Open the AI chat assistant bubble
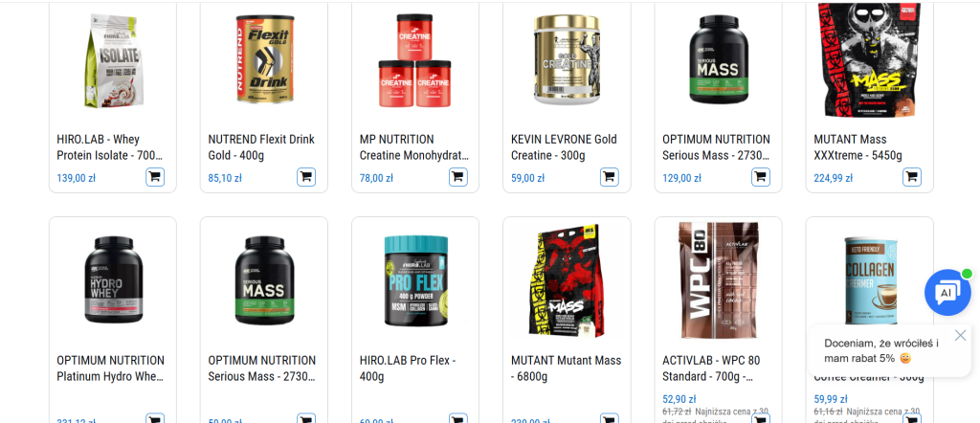The image size is (980, 423). coord(947,293)
